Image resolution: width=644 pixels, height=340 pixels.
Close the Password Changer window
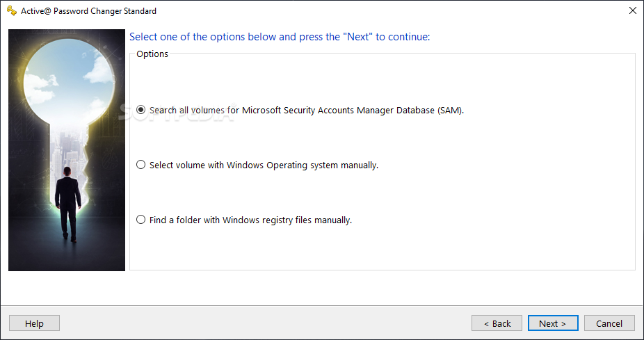click(632, 11)
